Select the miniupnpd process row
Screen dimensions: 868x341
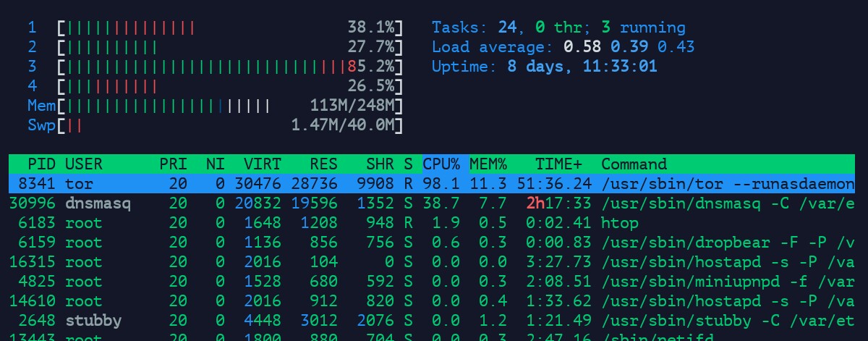pyautogui.click(x=432, y=281)
